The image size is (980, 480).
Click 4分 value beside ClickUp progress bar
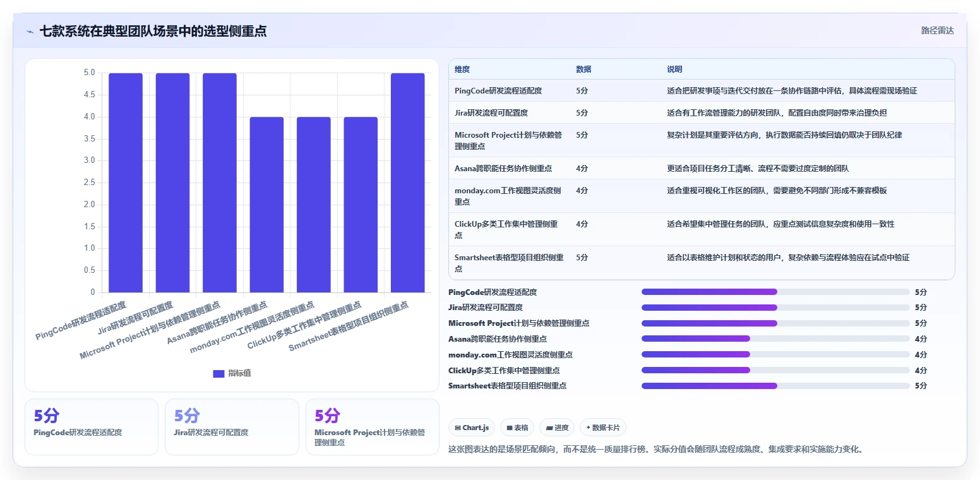click(921, 371)
